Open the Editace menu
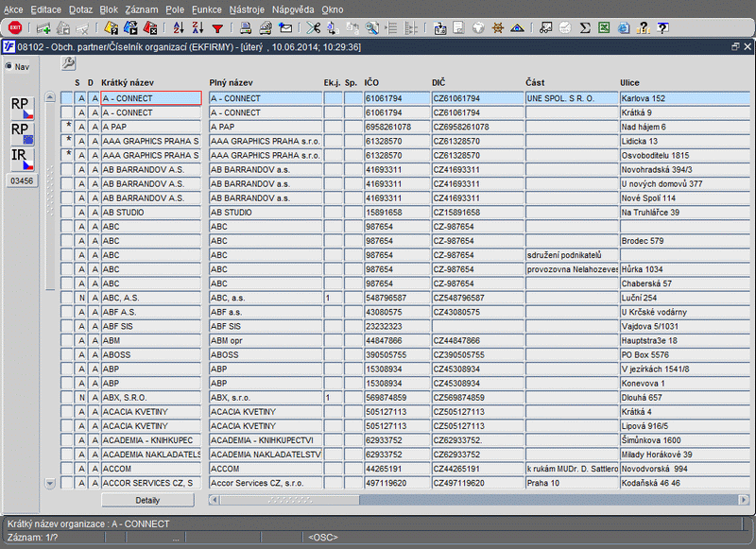756x549 pixels. pos(45,9)
